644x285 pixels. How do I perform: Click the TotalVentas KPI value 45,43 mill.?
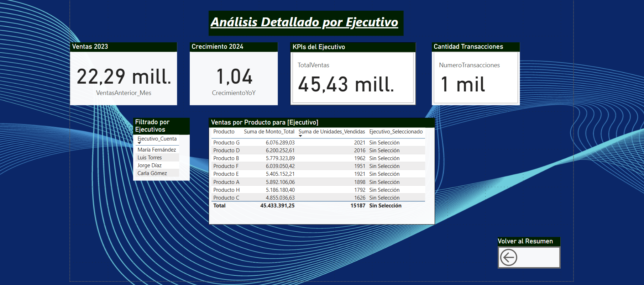[346, 85]
